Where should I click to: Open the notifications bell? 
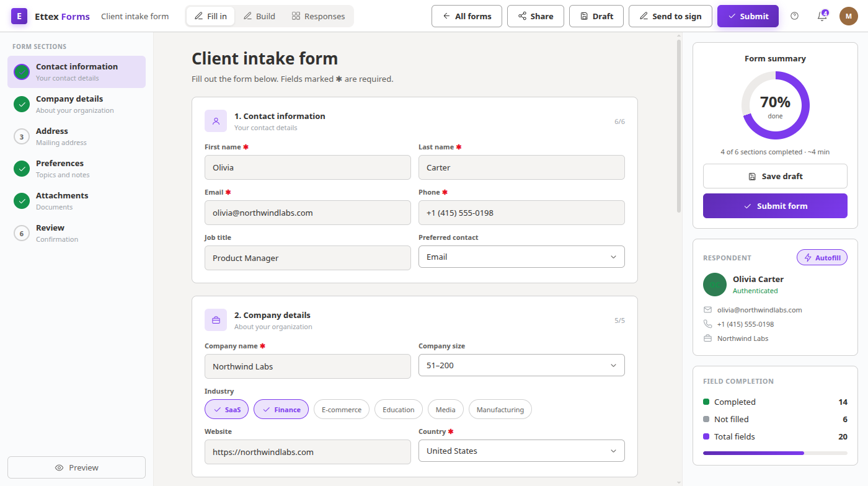coord(822,16)
